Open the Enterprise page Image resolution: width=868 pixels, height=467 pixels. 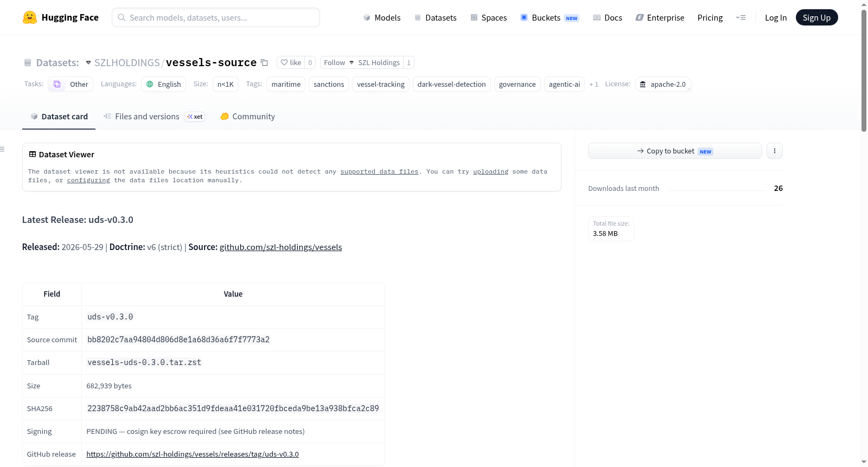pyautogui.click(x=660, y=17)
